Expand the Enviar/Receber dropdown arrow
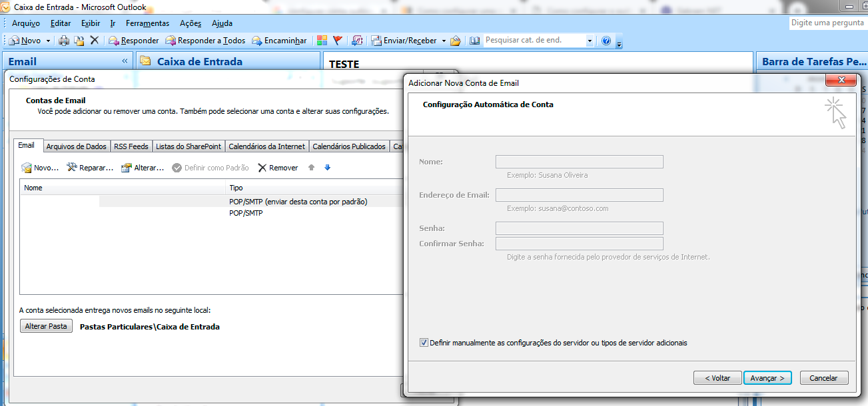 (444, 41)
